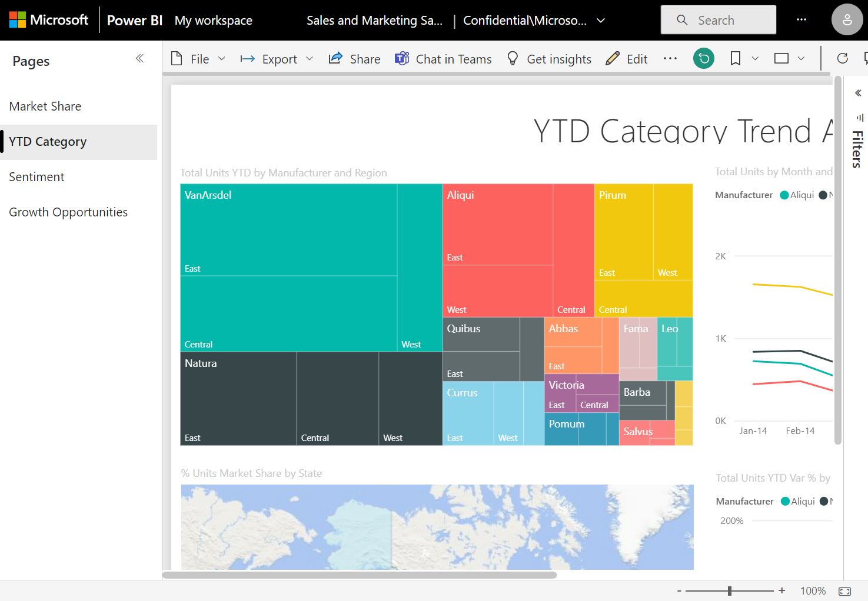Collapse the Pages navigation pane
Image resolution: width=868 pixels, height=601 pixels.
pyautogui.click(x=139, y=58)
